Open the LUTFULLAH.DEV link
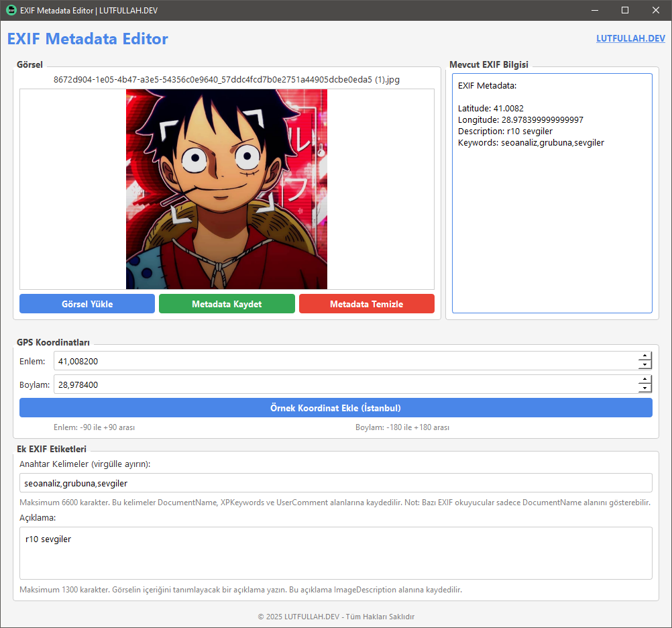 coord(630,39)
